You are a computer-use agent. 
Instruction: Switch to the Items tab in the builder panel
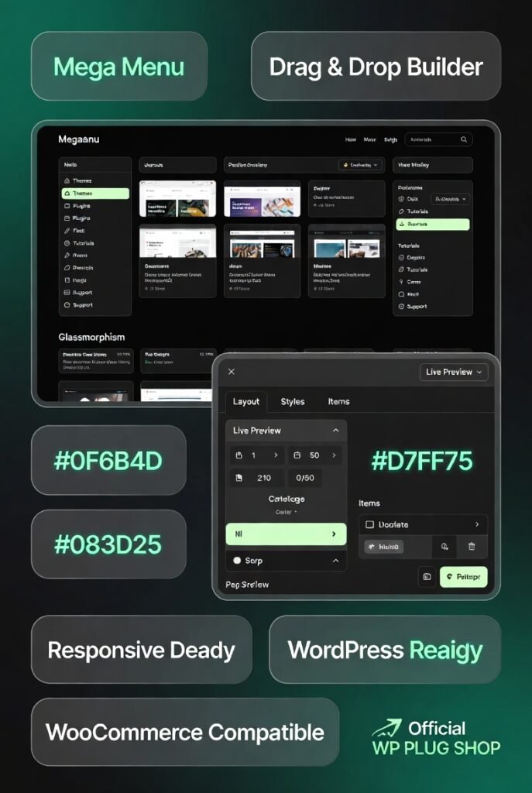coord(338,402)
